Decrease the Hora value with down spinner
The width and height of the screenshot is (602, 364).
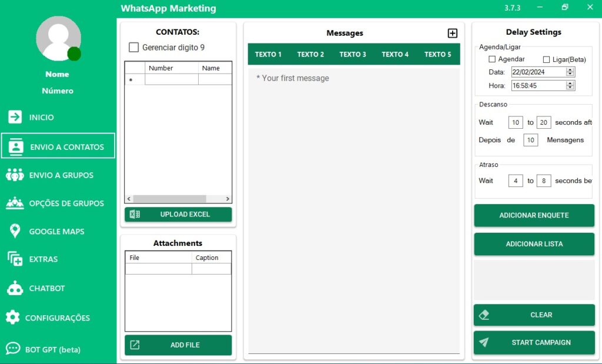570,88
